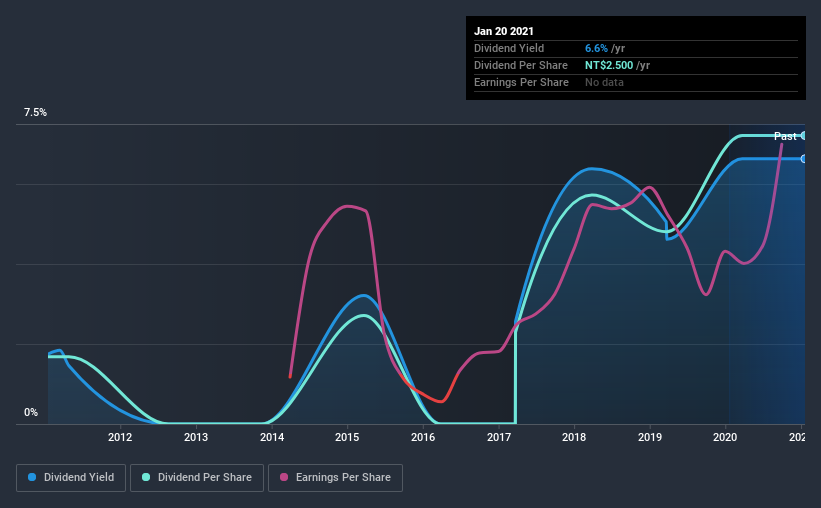Click the 2019 x-axis label

(650, 437)
